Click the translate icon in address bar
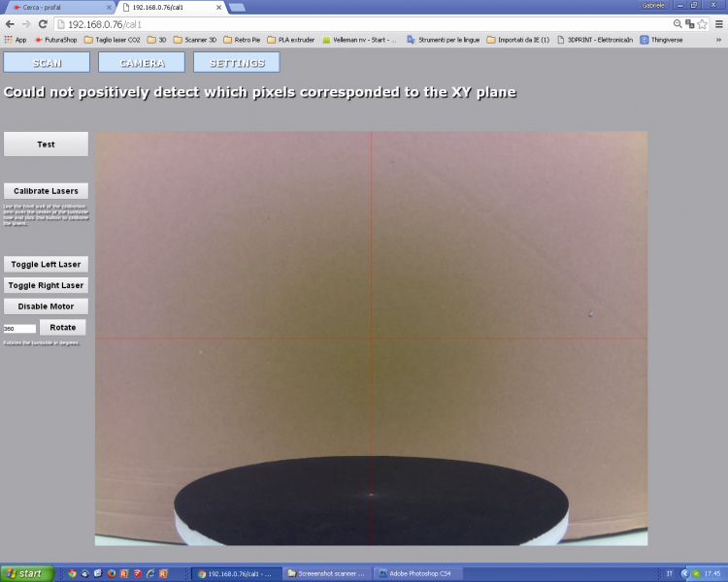 click(690, 24)
